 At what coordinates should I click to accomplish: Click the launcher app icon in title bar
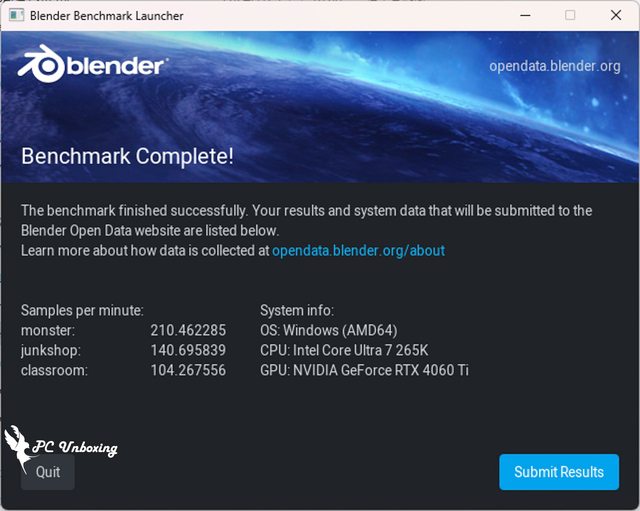click(17, 16)
